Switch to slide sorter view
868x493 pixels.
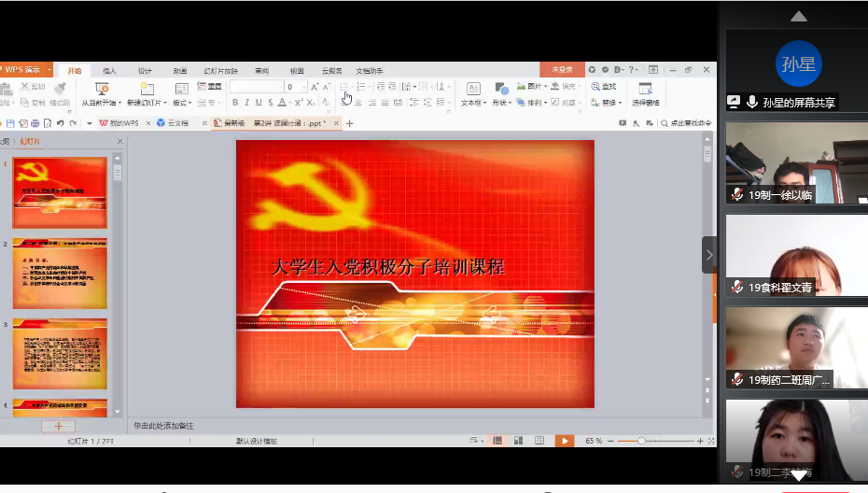coord(516,441)
